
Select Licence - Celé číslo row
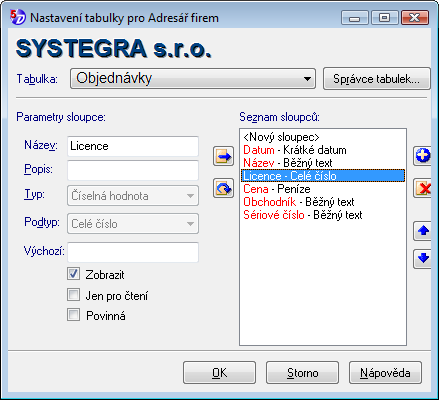pyautogui.click(x=323, y=176)
